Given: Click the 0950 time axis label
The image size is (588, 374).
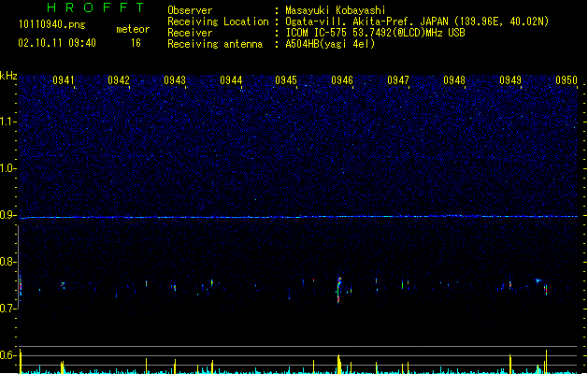Looking at the screenshot, I should pyautogui.click(x=566, y=80).
